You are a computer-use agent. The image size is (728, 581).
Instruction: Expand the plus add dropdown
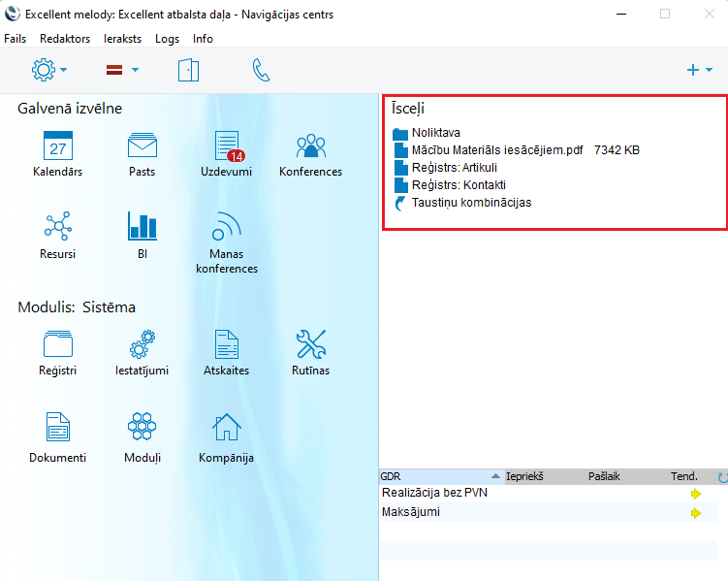pos(699,70)
